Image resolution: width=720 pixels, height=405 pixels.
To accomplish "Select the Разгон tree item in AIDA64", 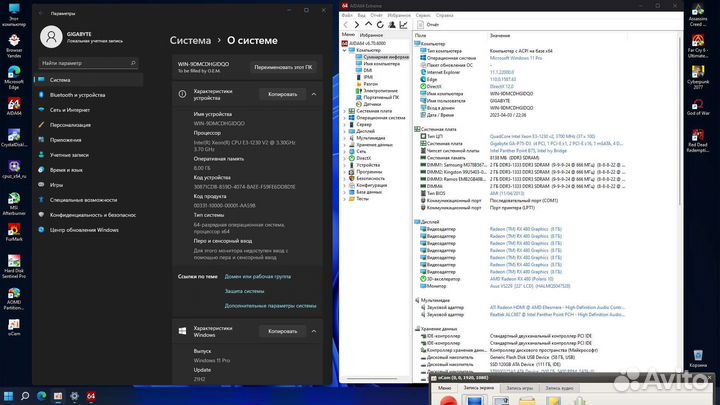I will pos(371,84).
